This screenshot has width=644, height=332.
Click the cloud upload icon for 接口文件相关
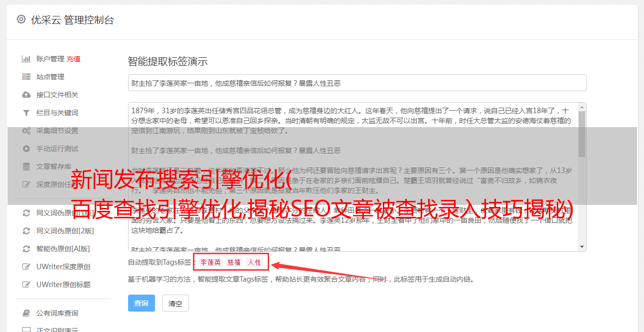click(x=26, y=95)
